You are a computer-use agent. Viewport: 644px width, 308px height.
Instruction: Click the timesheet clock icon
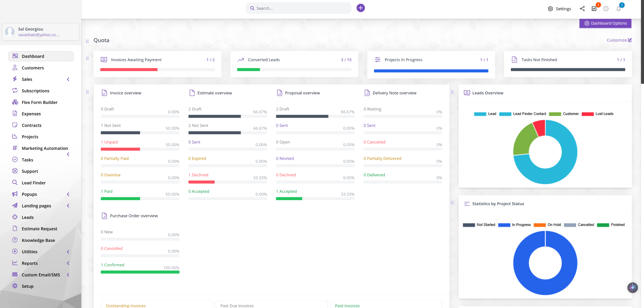(606, 9)
